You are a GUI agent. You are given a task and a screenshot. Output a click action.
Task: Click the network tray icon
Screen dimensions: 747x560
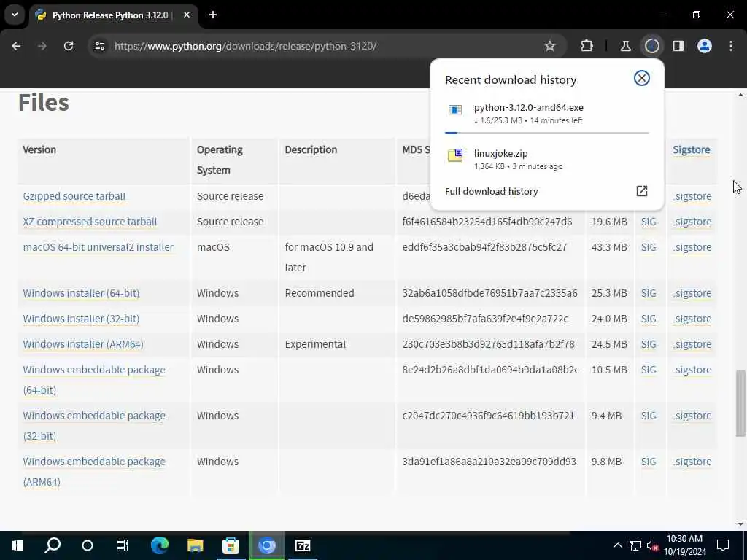(635, 545)
